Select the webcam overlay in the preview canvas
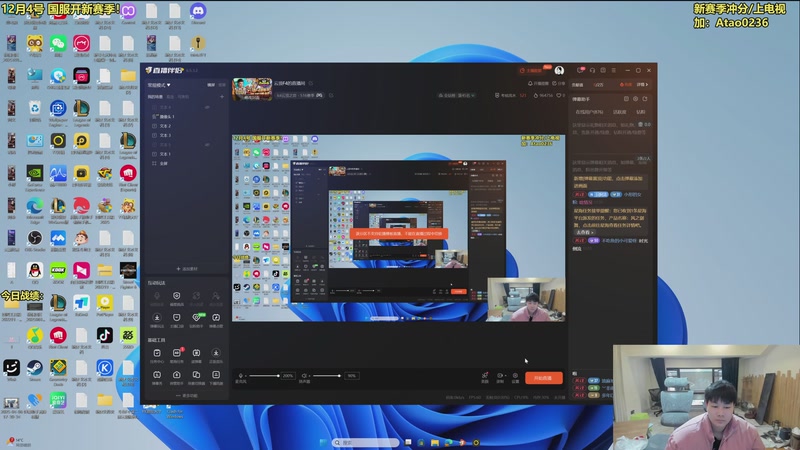Image resolution: width=800 pixels, height=450 pixels. pyautogui.click(x=526, y=299)
